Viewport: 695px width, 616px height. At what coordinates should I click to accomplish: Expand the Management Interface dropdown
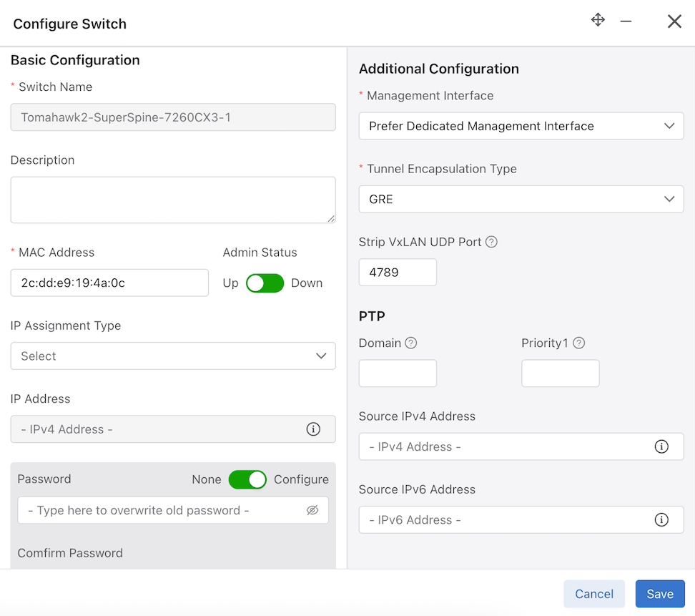(521, 126)
